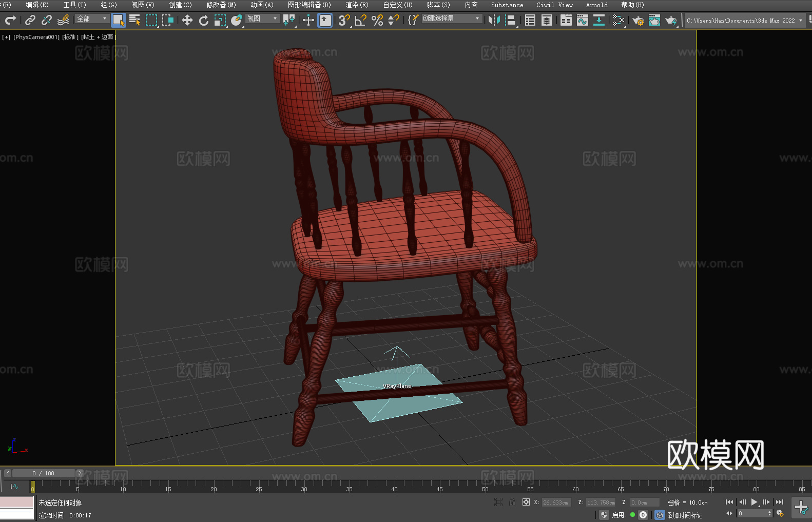
Task: Toggle selection lock padlock icon
Action: [x=512, y=502]
